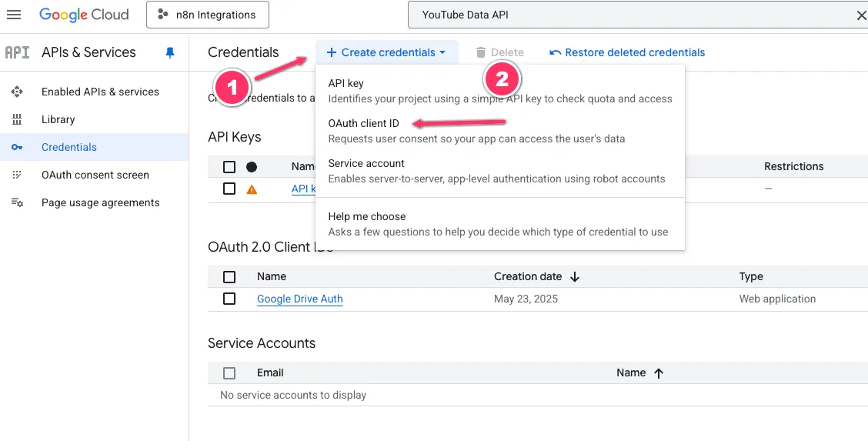
Task: Clear the search box with the X
Action: pos(861,16)
